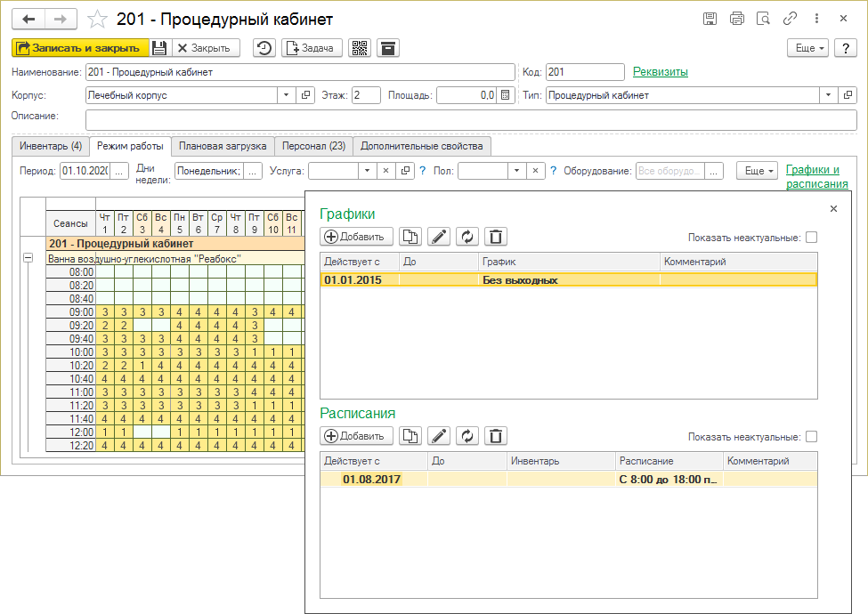This screenshot has height=614, width=868.
Task: Open the Персонал (23) tab
Action: coord(312,146)
